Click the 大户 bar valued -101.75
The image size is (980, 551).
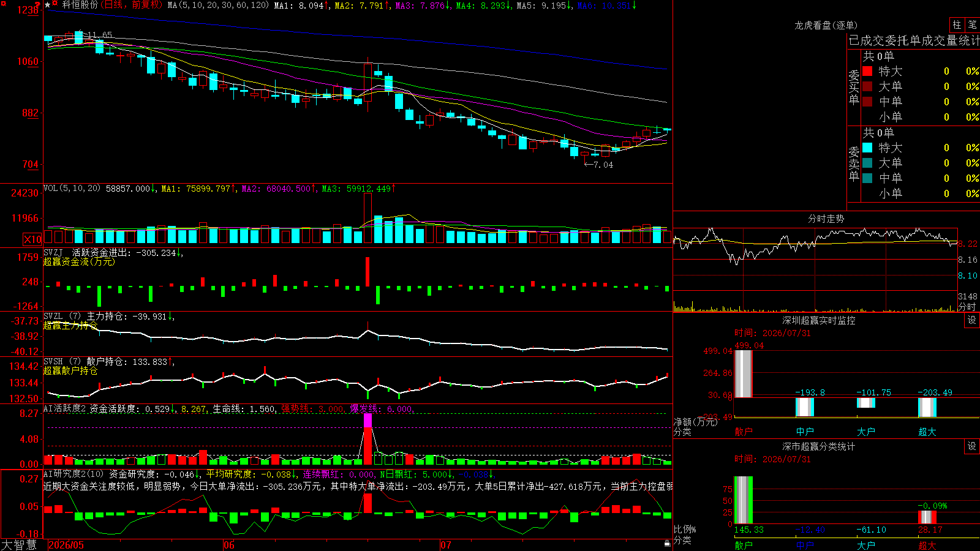(866, 403)
